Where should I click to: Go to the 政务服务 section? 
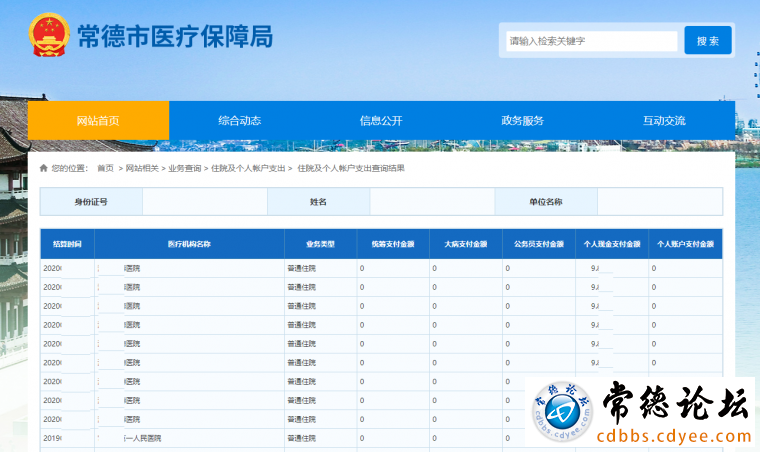coord(522,121)
